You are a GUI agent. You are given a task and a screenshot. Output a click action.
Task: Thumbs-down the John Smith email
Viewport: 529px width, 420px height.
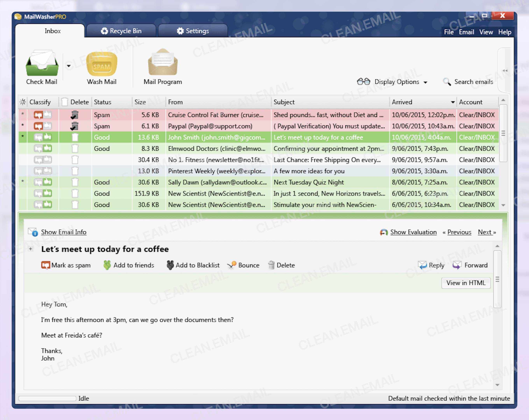38,137
